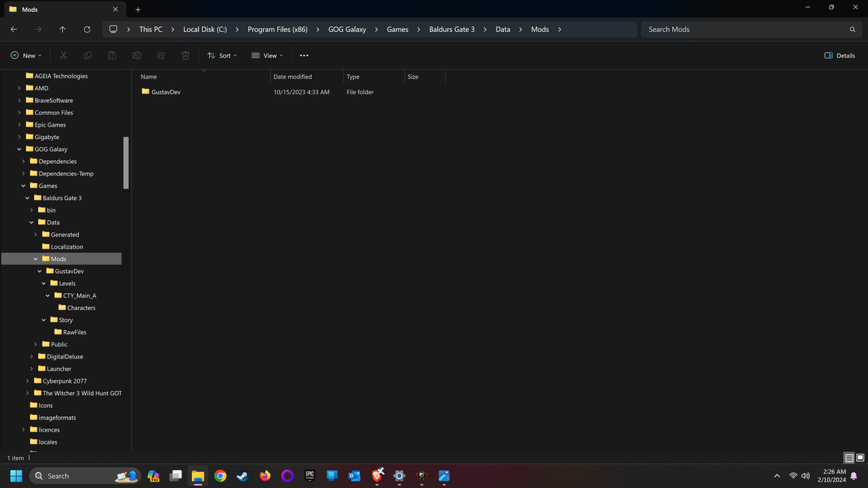Collapse the Mods folder in the navigation tree
The height and width of the screenshot is (488, 868).
[35, 259]
